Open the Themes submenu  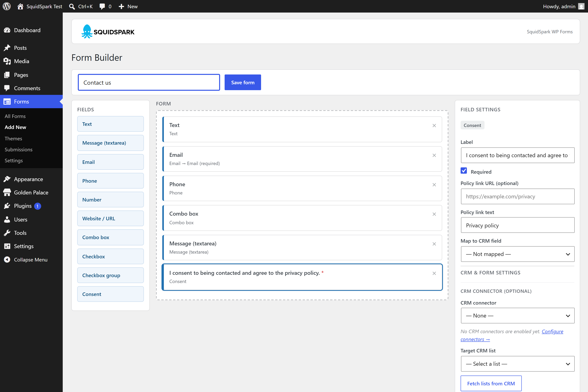[13, 139]
